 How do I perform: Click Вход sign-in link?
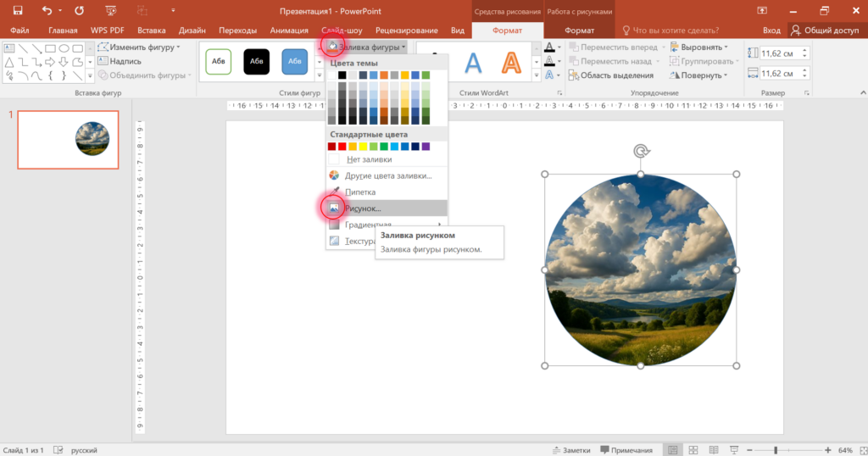(771, 31)
